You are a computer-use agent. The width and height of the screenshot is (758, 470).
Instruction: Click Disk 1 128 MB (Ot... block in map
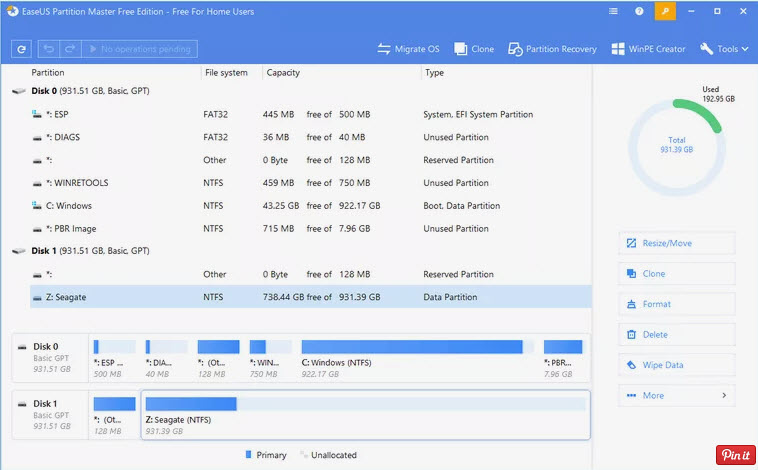point(115,415)
